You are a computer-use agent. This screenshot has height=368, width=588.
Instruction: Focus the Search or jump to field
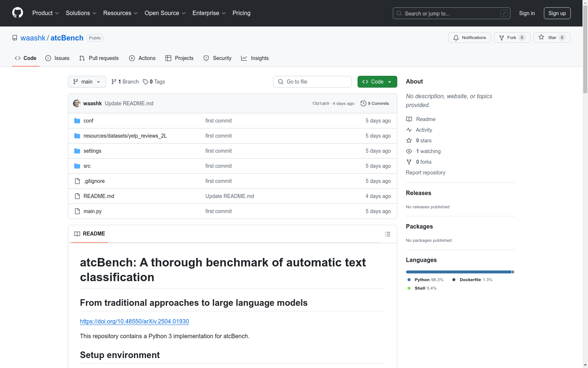[x=452, y=13]
